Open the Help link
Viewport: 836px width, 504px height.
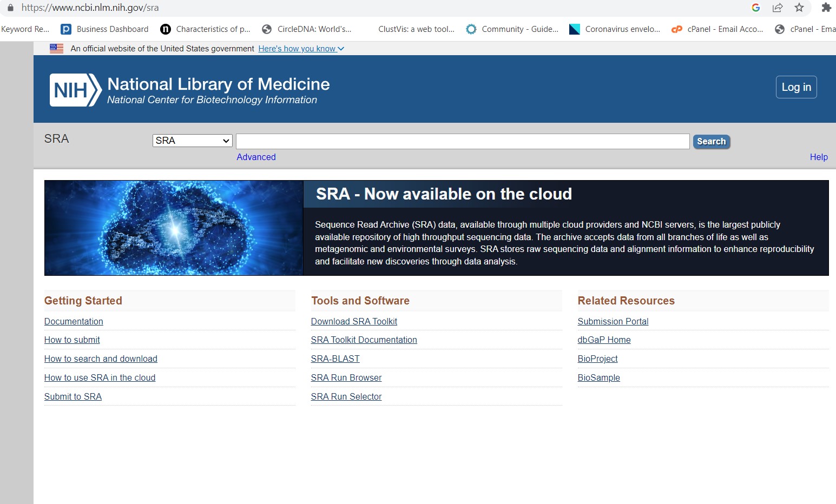pos(819,157)
